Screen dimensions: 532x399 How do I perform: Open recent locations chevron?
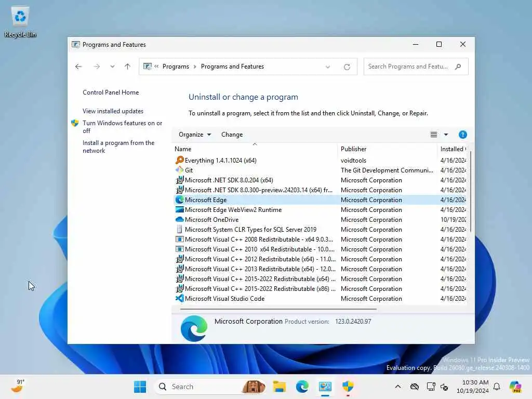tap(112, 66)
